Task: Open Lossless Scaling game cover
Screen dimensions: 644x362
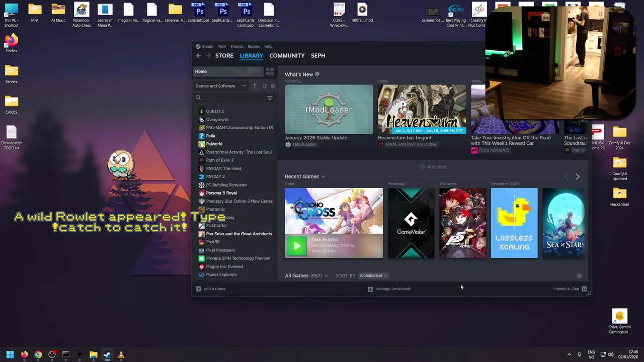Action: [x=514, y=223]
